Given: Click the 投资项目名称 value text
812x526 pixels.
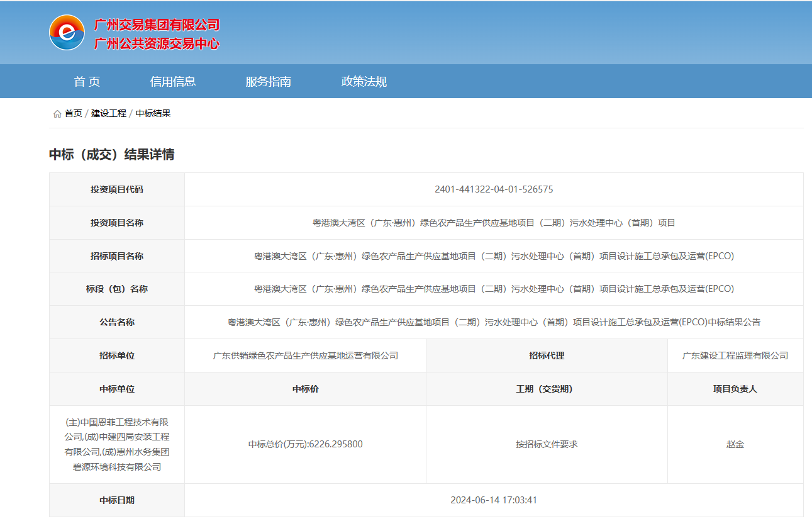Looking at the screenshot, I should 494,223.
